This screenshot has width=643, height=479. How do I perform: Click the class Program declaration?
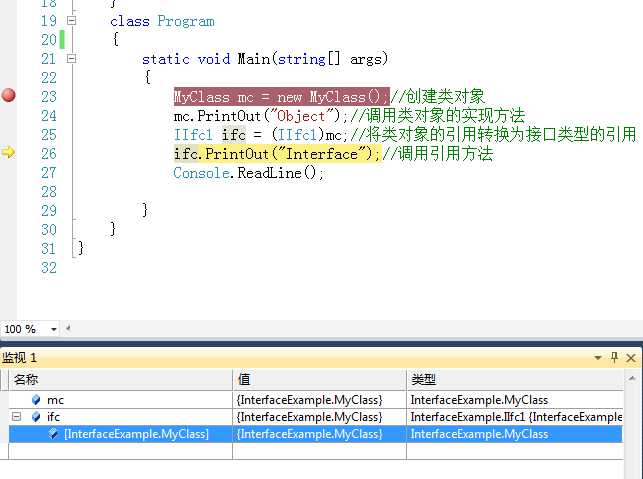click(162, 21)
